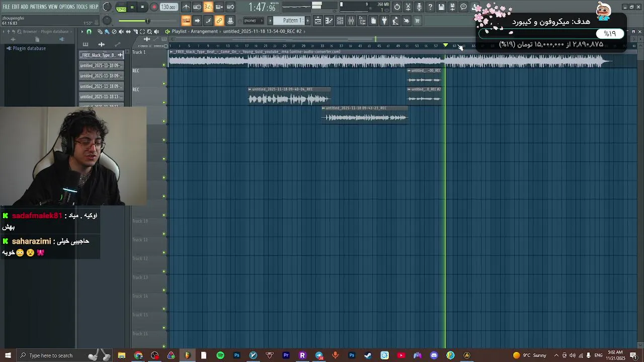This screenshot has width=644, height=362.
Task: Toggle loop recording icon
Action: (230, 7)
